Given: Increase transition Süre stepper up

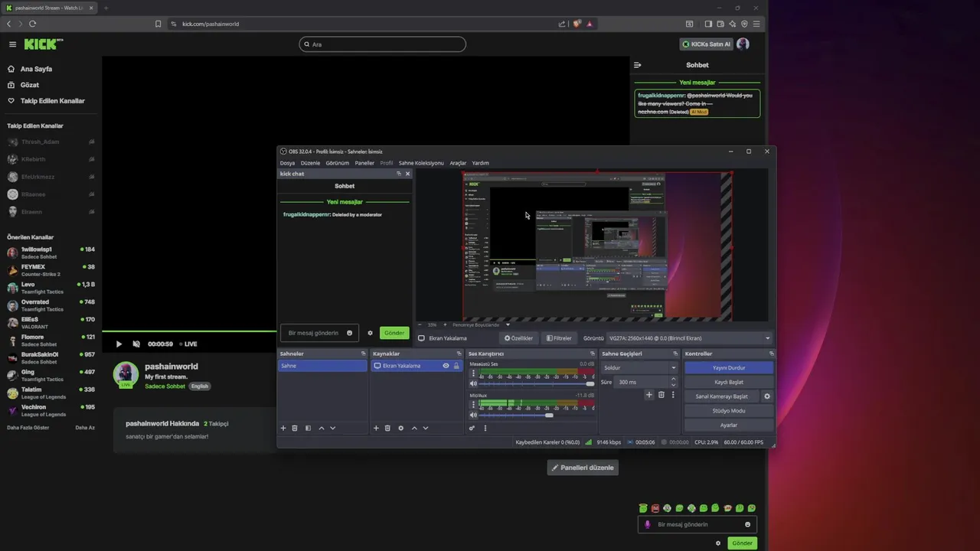Looking at the screenshot, I should click(x=674, y=379).
